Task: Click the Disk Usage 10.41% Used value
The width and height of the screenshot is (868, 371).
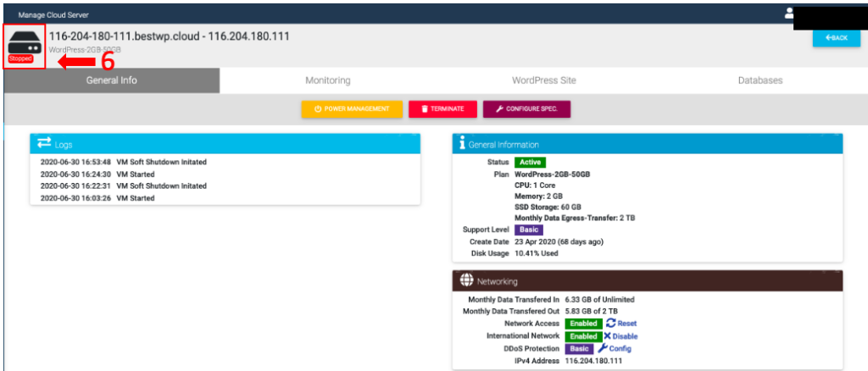Action: [537, 253]
